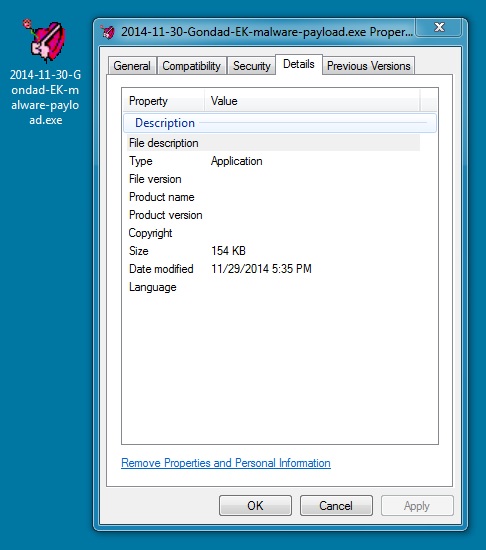
Task: Click the 11/29/2014 5:35 PM value
Action: tap(261, 269)
